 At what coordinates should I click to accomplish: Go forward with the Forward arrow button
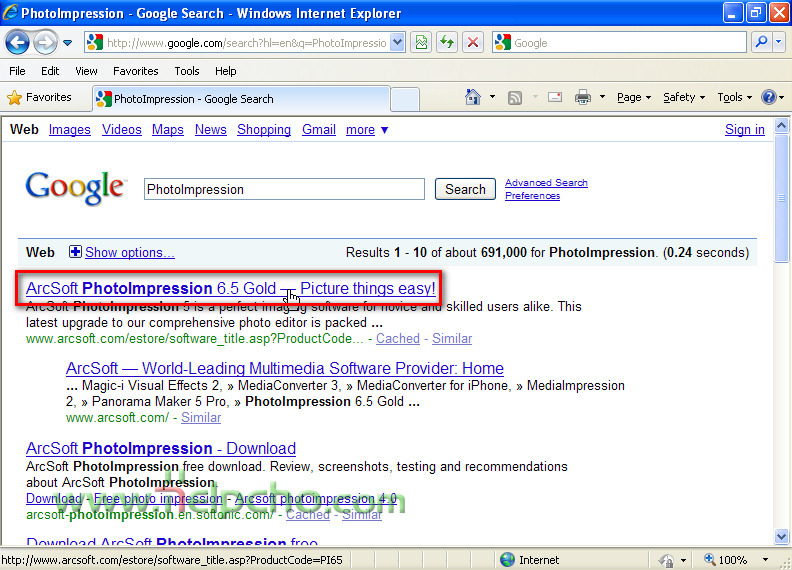[x=45, y=43]
